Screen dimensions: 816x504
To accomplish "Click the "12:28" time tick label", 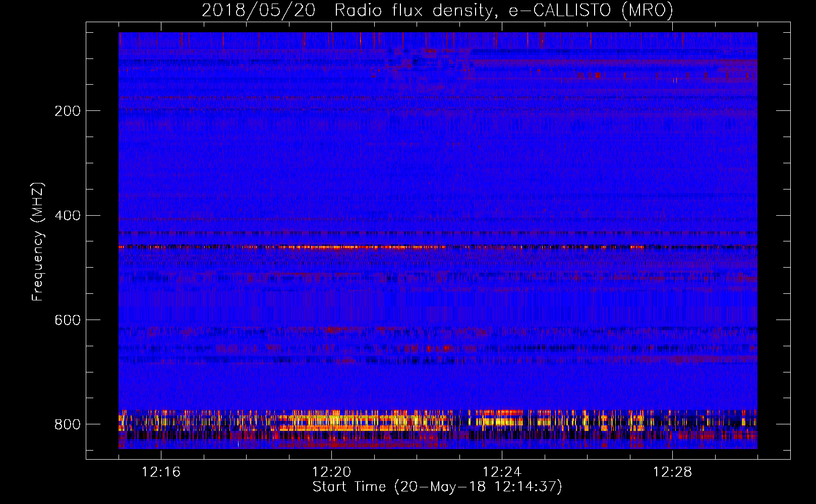I will point(672,472).
